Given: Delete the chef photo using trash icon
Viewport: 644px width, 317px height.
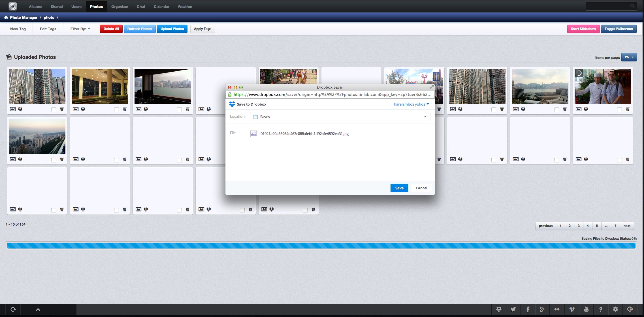Looking at the screenshot, I should (628, 109).
